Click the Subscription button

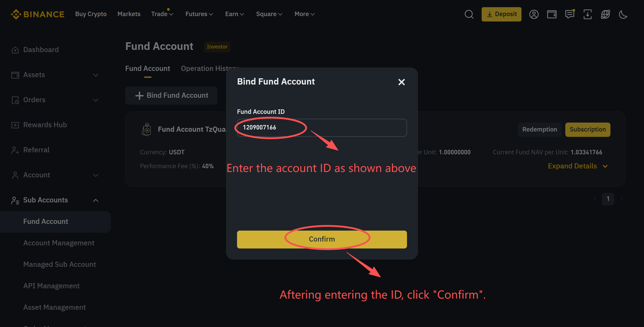588,130
